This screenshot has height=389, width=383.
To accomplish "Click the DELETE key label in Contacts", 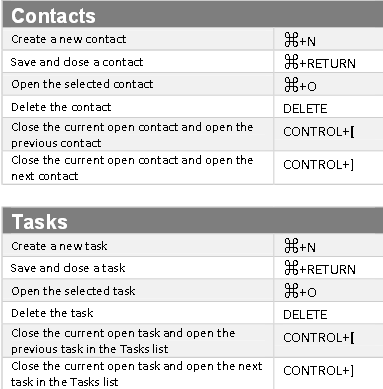I will coord(305,109).
